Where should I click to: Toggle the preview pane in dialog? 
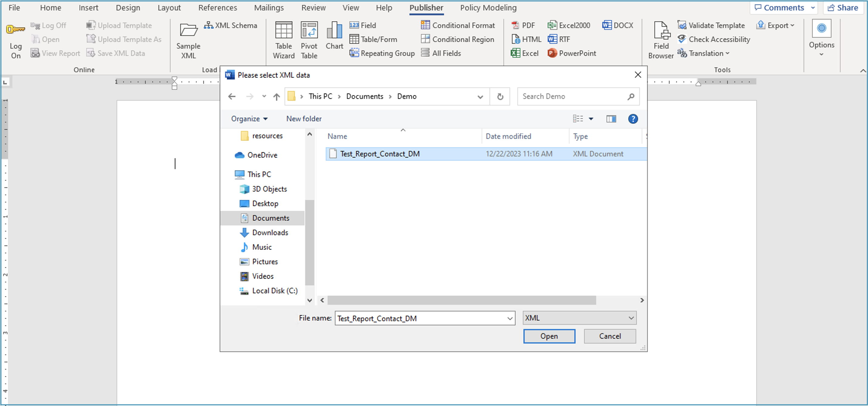click(611, 119)
